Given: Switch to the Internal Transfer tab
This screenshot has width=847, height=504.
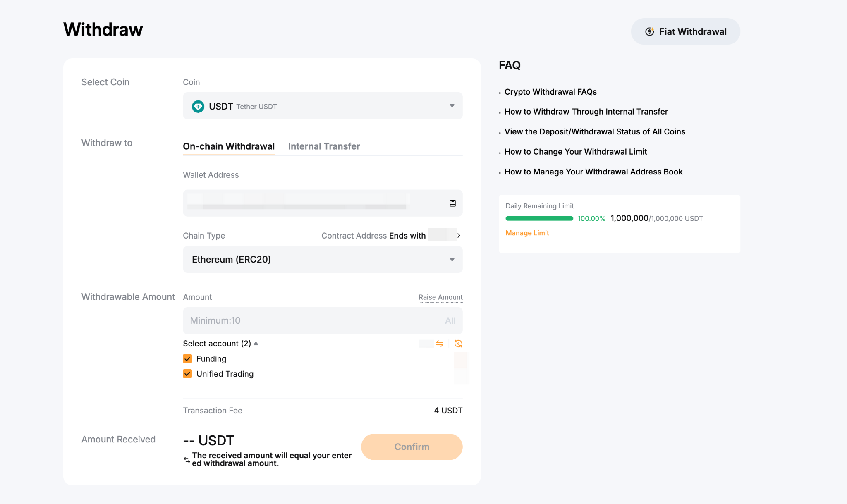Looking at the screenshot, I should tap(324, 146).
